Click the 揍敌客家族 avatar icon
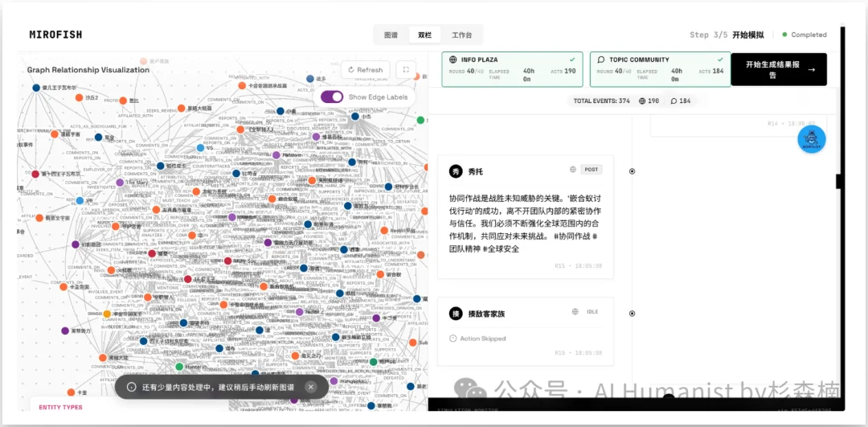 tap(456, 313)
